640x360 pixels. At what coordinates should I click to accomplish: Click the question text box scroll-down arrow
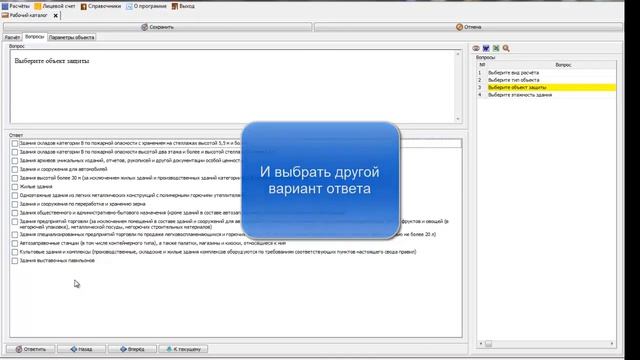458,119
